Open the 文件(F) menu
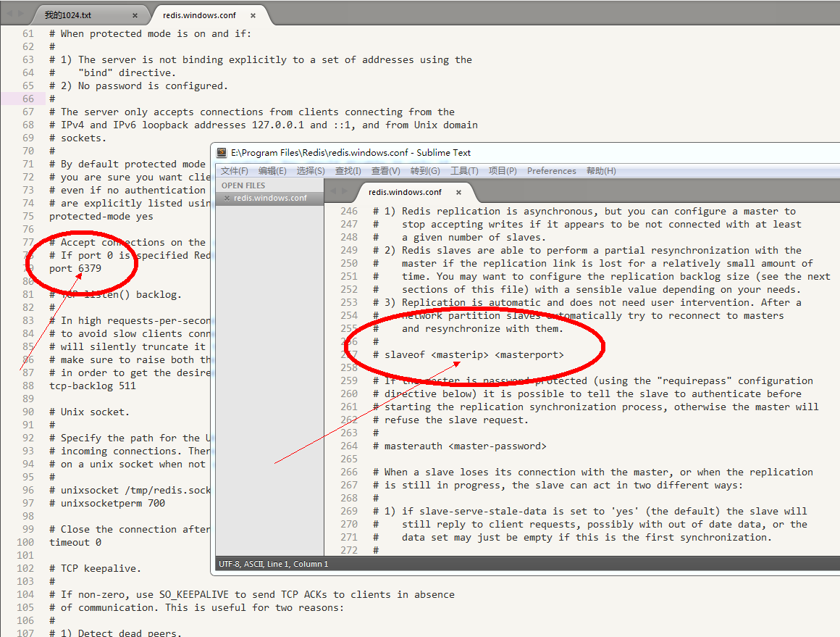The height and width of the screenshot is (637, 840). [235, 171]
